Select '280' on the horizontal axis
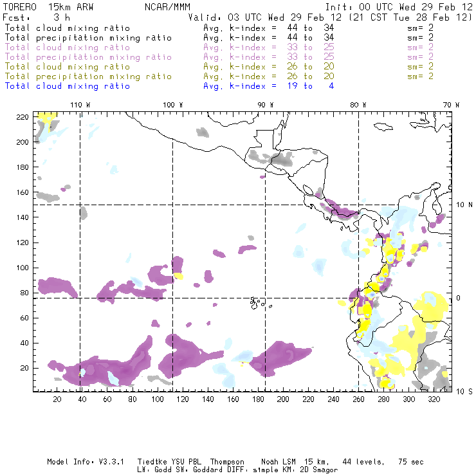This screenshot has width=476, height=476. pos(384,399)
